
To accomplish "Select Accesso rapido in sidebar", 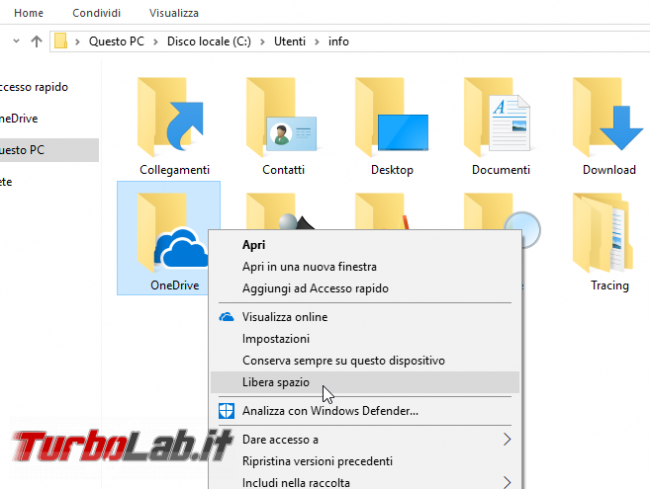I will tap(33, 87).
